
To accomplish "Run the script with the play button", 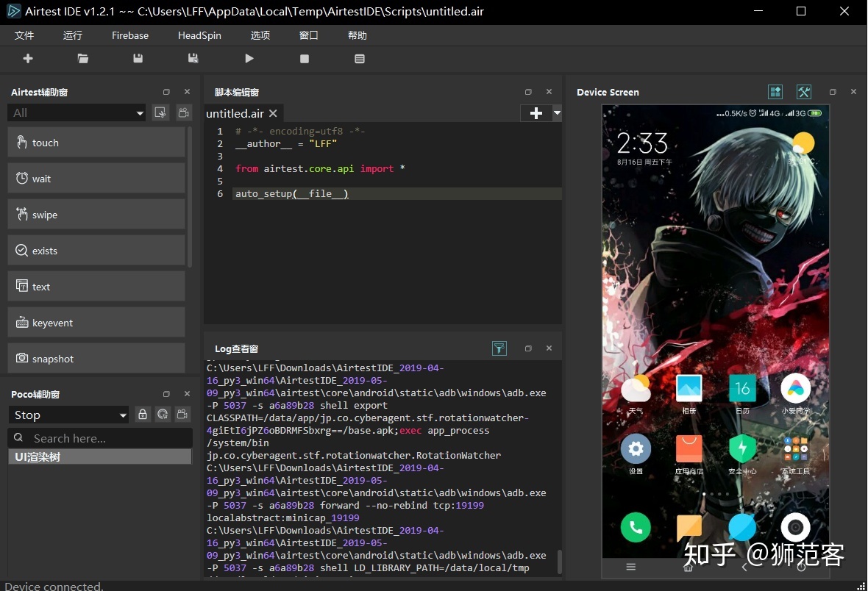I will [x=249, y=58].
